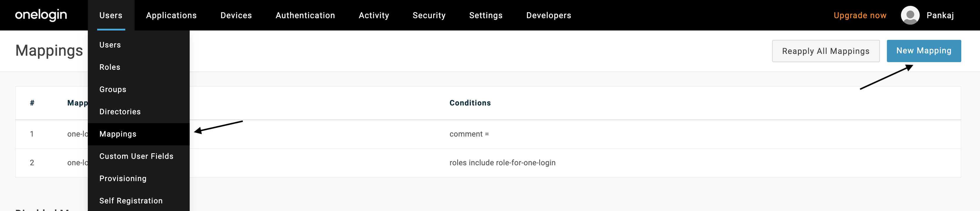The height and width of the screenshot is (211, 980).
Task: Click the Upgrade now link
Action: click(860, 15)
